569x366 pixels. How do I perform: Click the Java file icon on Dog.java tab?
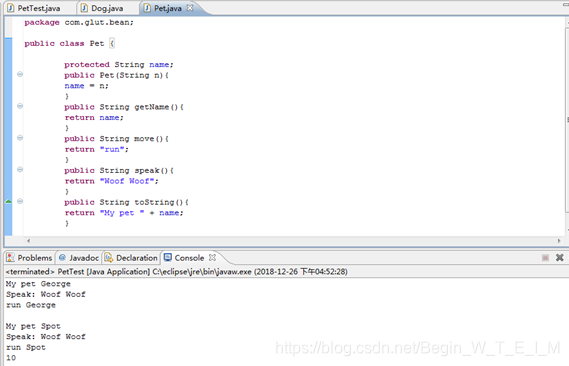84,8
